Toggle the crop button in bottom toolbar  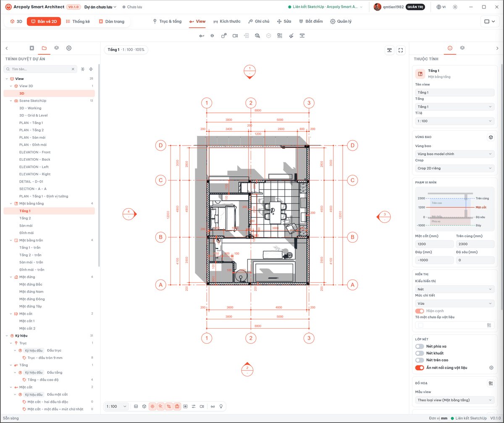click(169, 406)
